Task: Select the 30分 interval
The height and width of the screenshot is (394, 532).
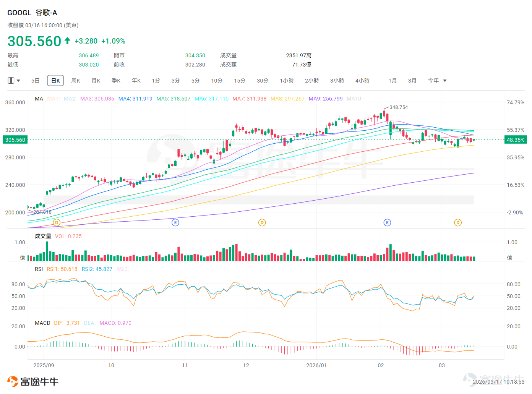Action: coord(263,81)
